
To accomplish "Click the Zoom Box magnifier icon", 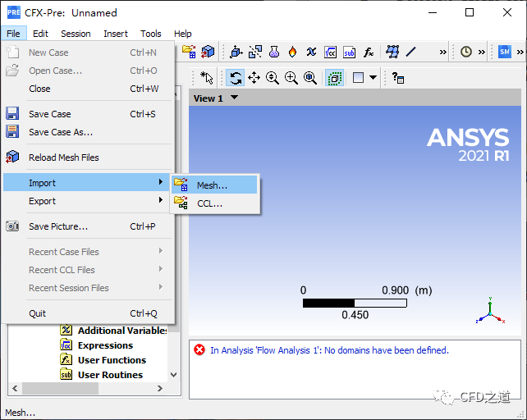I will (x=291, y=78).
